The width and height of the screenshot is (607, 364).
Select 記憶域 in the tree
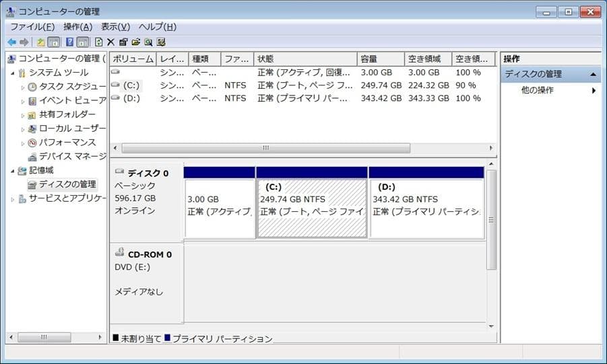click(x=41, y=170)
